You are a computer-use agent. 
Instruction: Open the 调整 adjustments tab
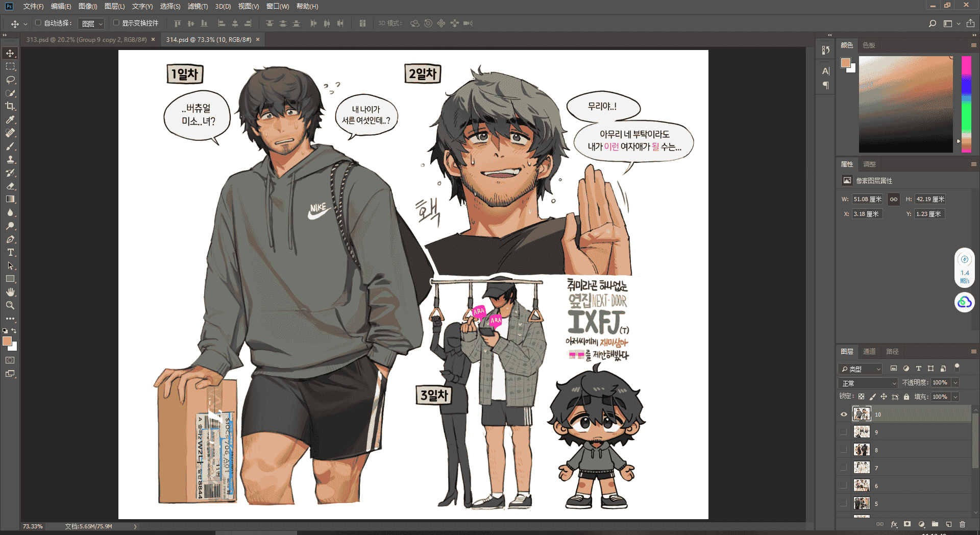click(869, 164)
